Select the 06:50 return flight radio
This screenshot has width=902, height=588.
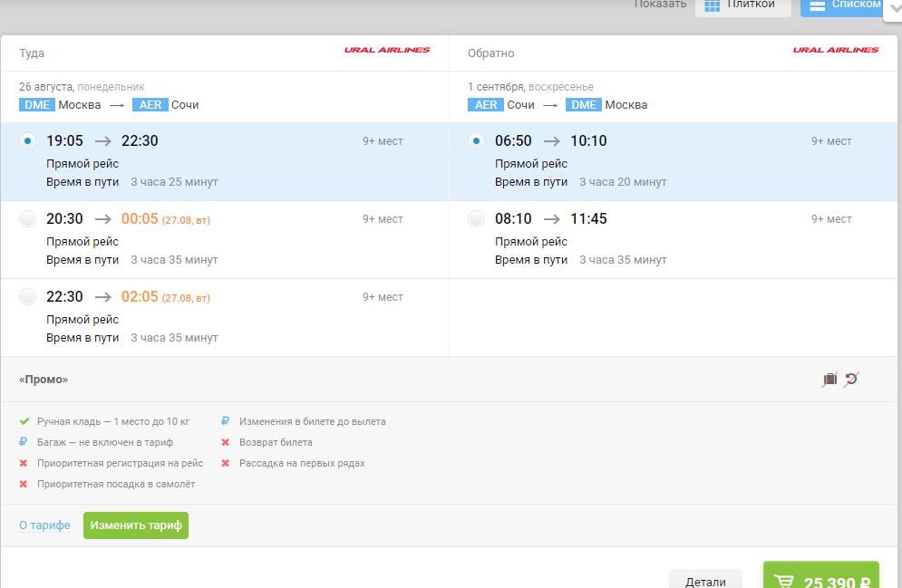click(477, 141)
